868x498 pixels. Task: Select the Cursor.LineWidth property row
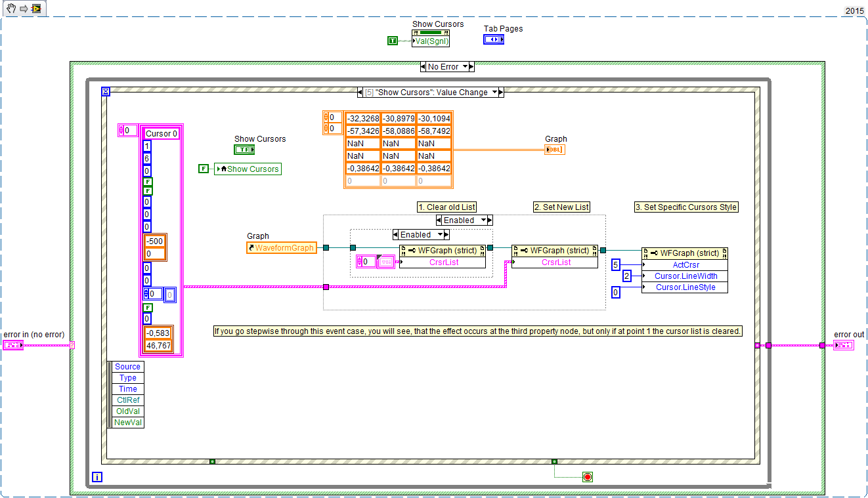[685, 276]
